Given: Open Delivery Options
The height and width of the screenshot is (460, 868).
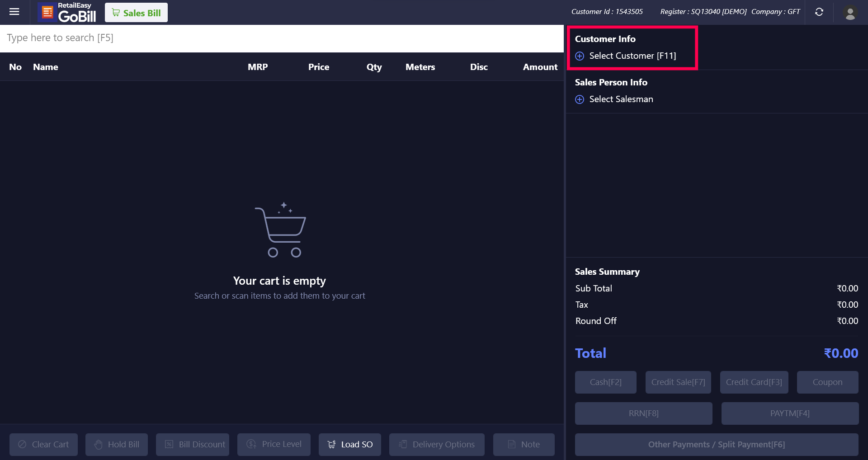Looking at the screenshot, I should [437, 445].
